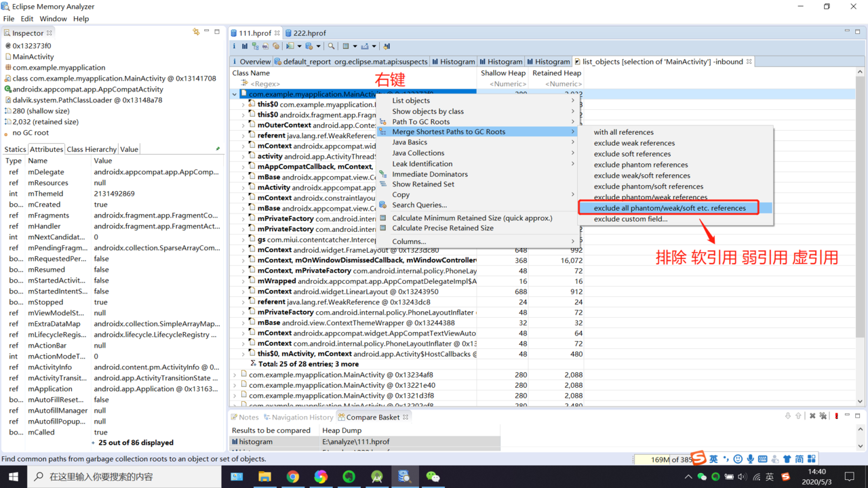Viewport: 868px width, 488px height.
Task: Click the magnifier Find Object by address icon
Action: click(331, 46)
